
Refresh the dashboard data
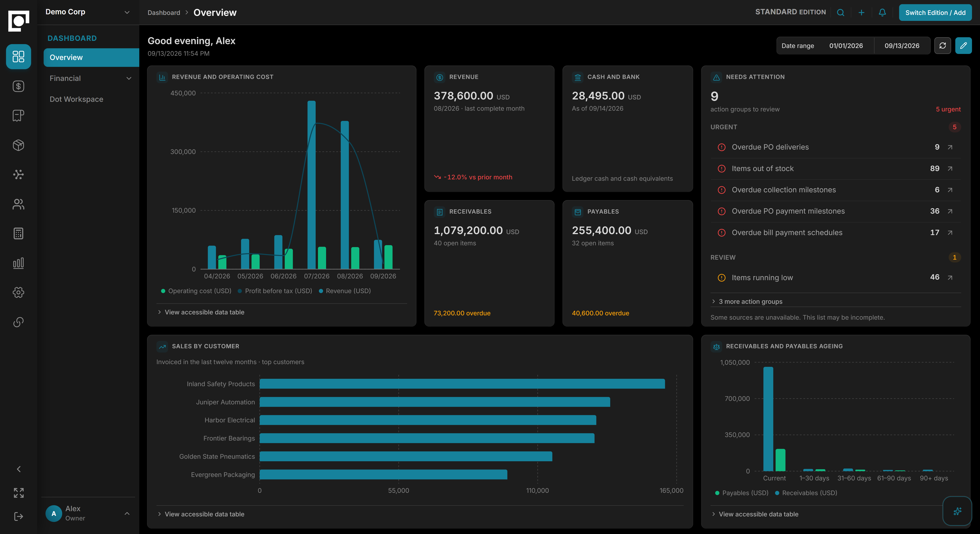click(942, 46)
